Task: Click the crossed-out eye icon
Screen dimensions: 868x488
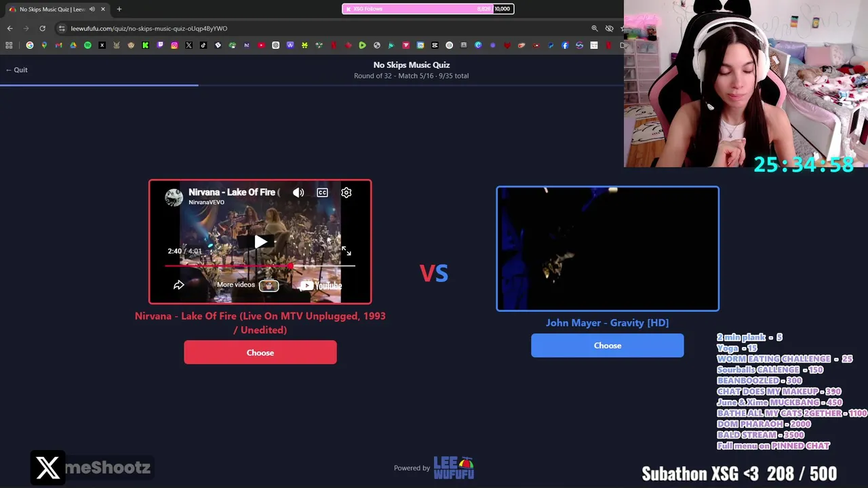Action: coord(609,28)
